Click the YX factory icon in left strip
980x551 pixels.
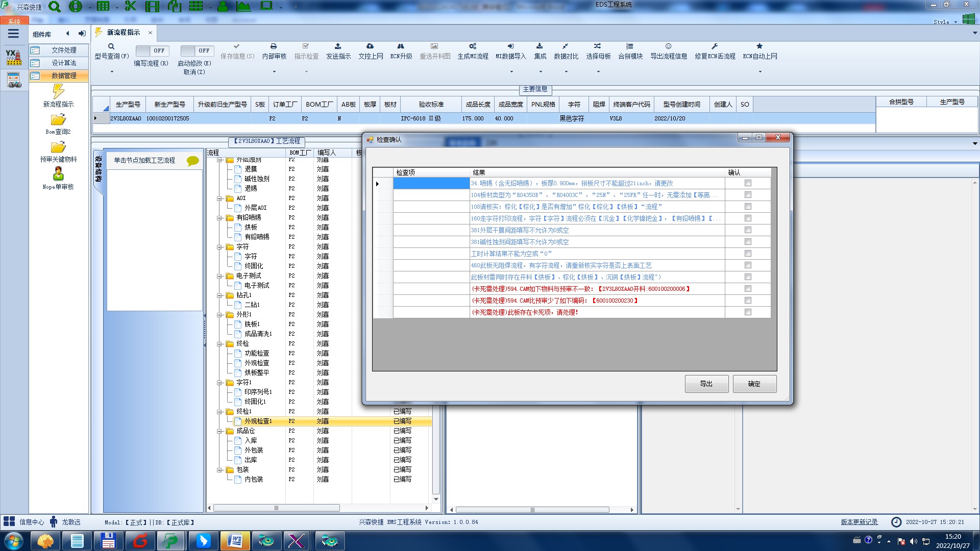[x=14, y=57]
